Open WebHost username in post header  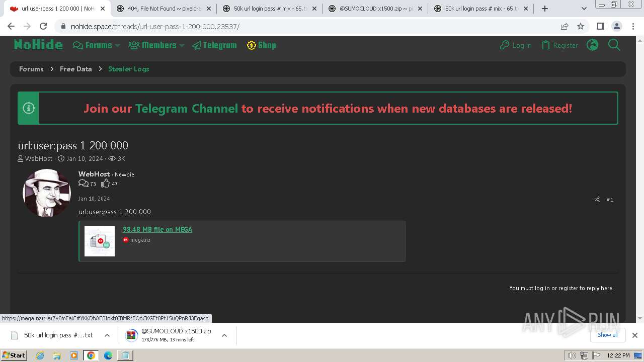[x=94, y=174]
